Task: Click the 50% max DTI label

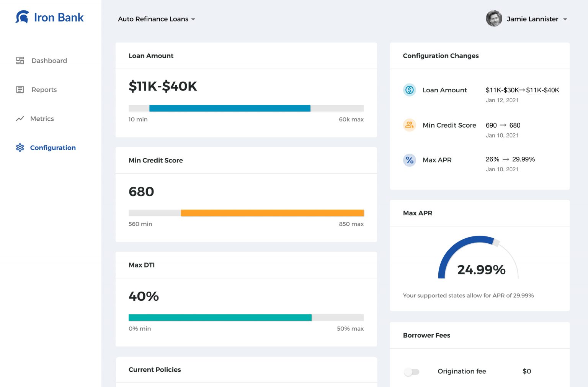Action: pyautogui.click(x=350, y=329)
